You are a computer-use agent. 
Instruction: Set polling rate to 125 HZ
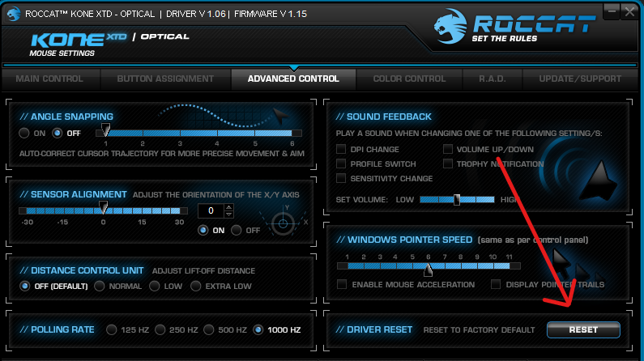pyautogui.click(x=111, y=329)
